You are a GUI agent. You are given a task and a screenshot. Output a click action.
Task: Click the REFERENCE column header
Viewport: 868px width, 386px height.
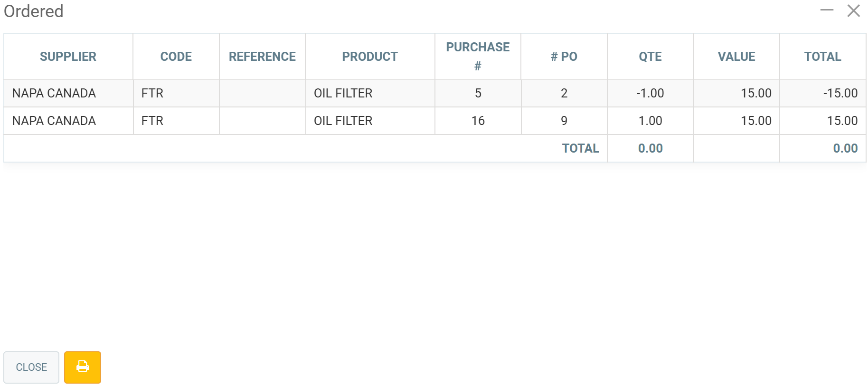tap(262, 57)
